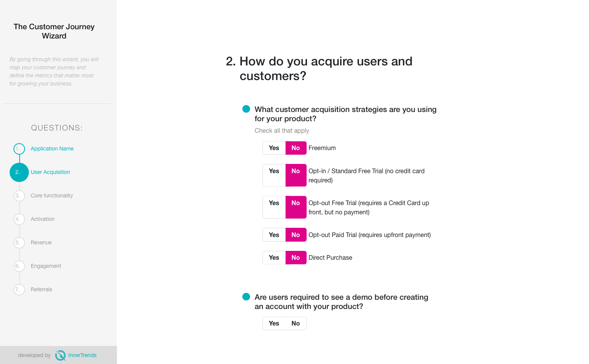
Task: Switch to the Engagement step
Action: pos(46,266)
